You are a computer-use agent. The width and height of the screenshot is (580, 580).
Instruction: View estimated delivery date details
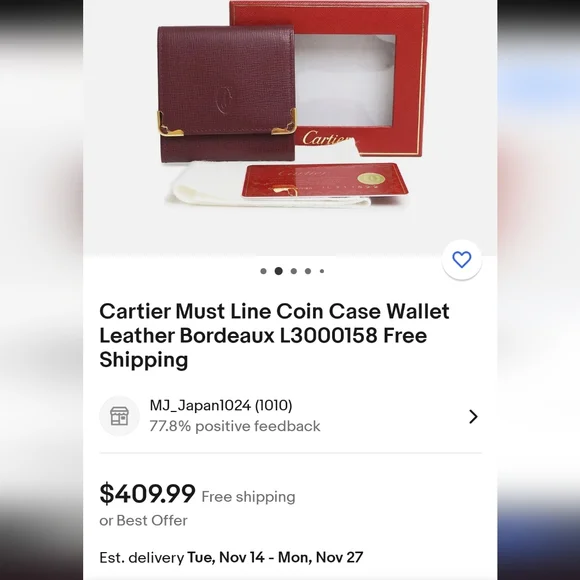click(231, 557)
